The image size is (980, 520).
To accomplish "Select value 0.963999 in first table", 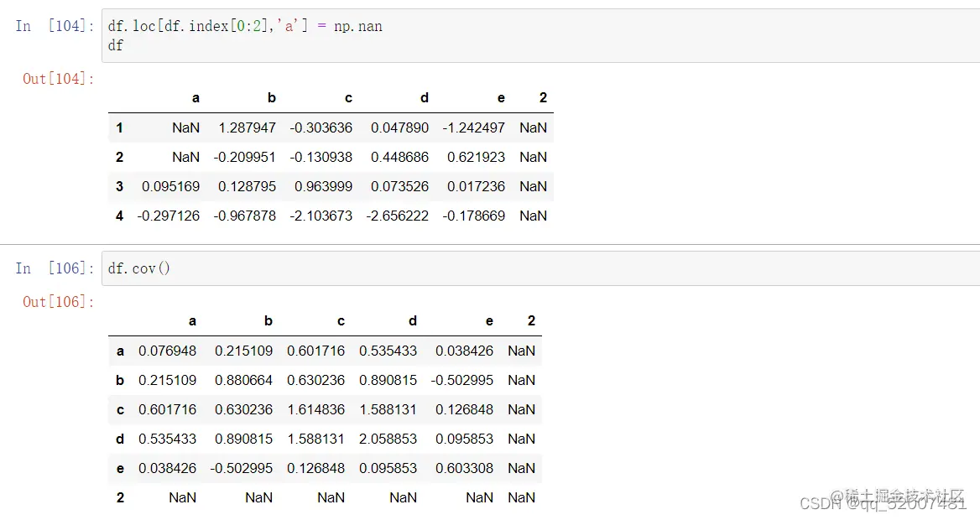I will click(x=323, y=187).
